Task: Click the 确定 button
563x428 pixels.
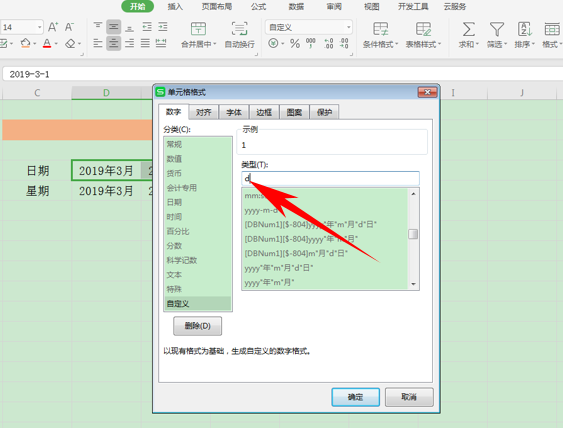Action: pyautogui.click(x=355, y=397)
